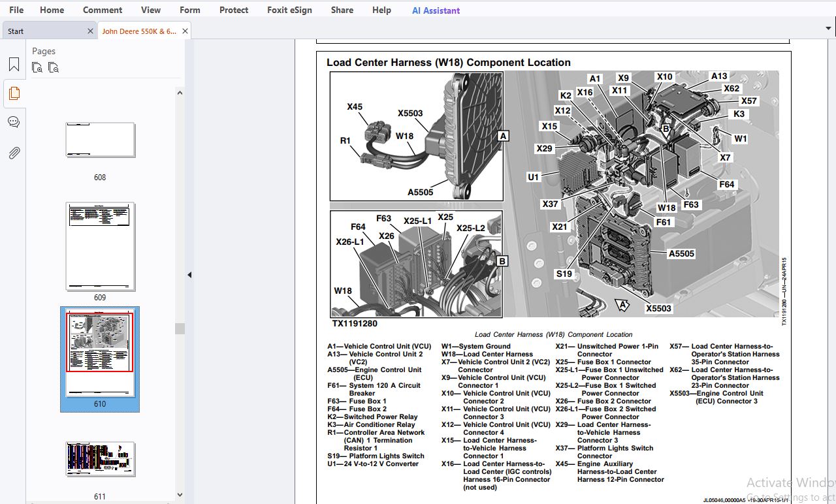Click the 'U1' label in the diagram
836x504 pixels.
(x=534, y=177)
